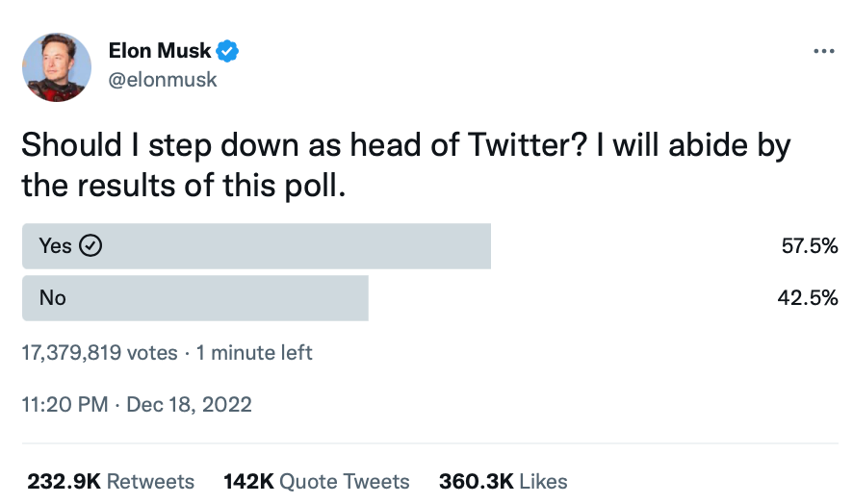The height and width of the screenshot is (504, 853).
Task: Select the No poll option
Action: [194, 298]
